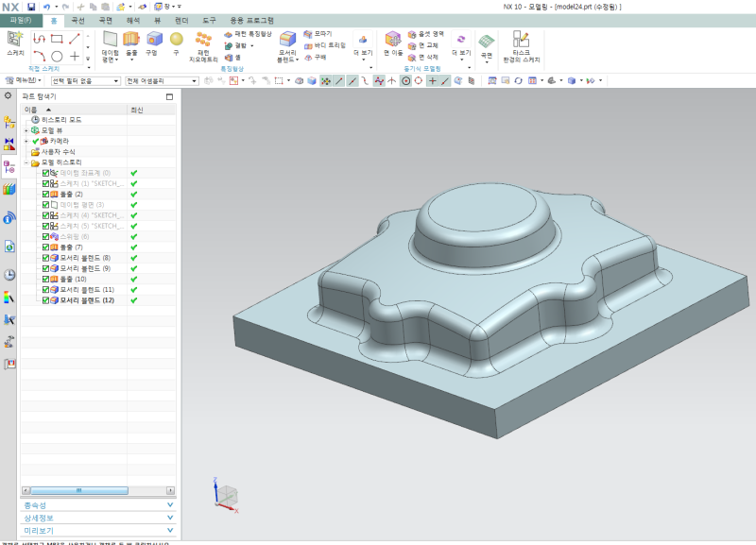756x545 pixels.
Task: Open the 선택 필터 없음 dropdown
Action: (x=113, y=79)
